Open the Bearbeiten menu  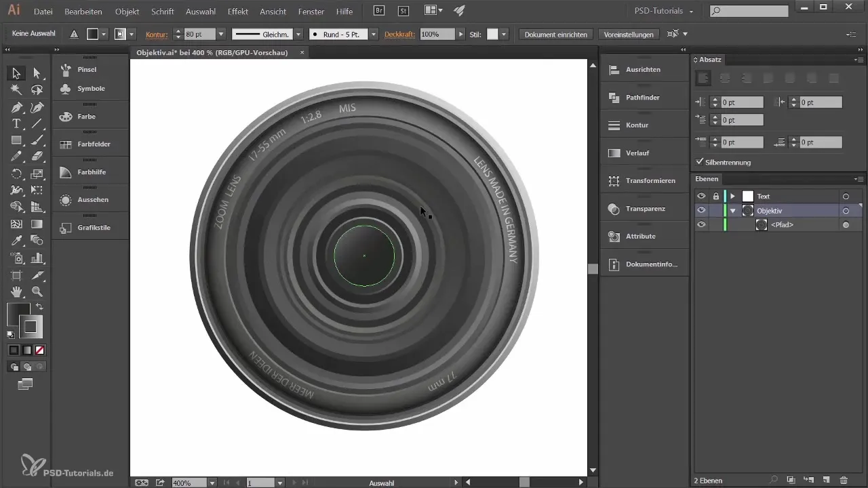click(84, 12)
